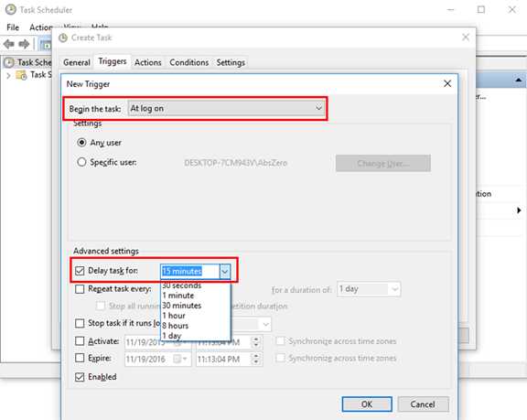The height and width of the screenshot is (420, 527).
Task: Choose '1 minute' from delay list
Action: click(x=178, y=296)
